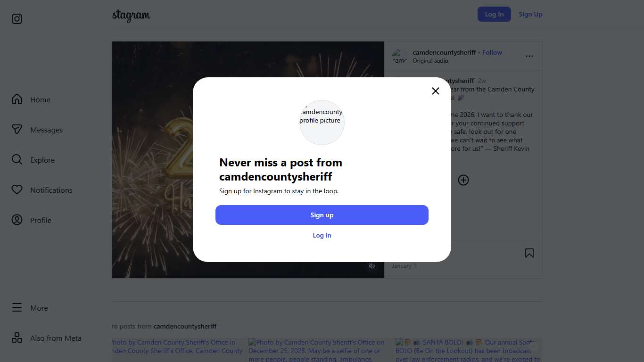Click the Log In button in header
Image resolution: width=644 pixels, height=362 pixels.
click(494, 14)
